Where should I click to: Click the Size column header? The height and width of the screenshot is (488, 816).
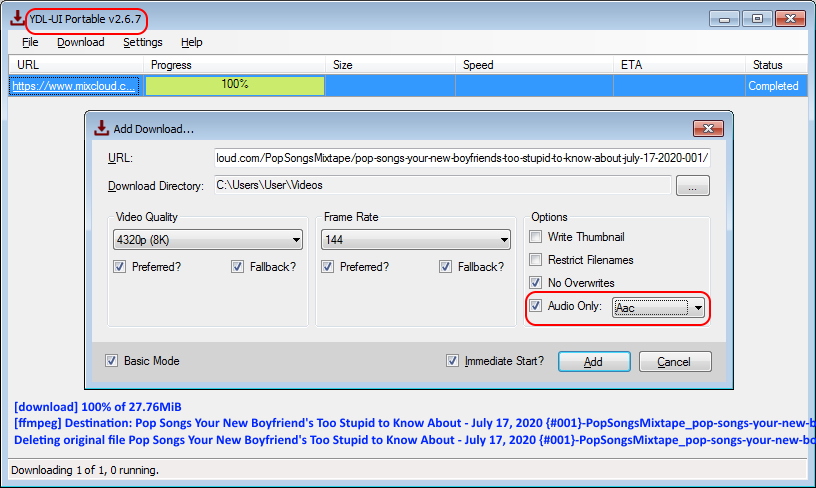click(x=390, y=65)
